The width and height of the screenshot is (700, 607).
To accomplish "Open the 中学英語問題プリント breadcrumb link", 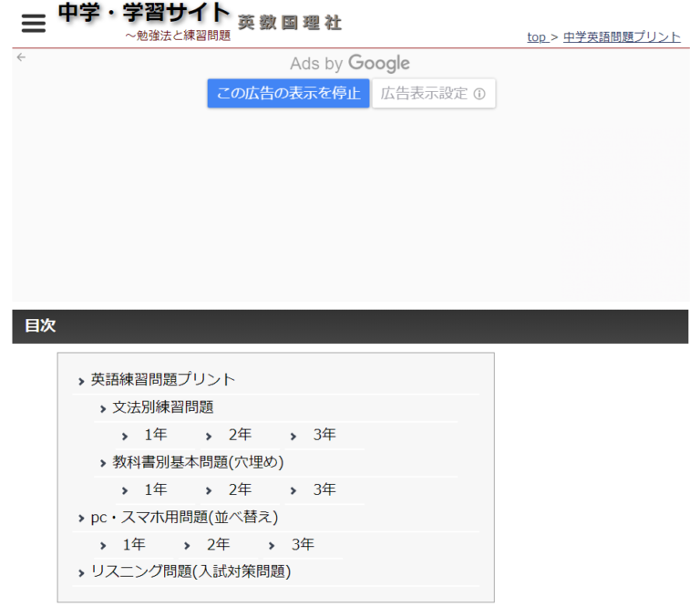I will coord(622,37).
